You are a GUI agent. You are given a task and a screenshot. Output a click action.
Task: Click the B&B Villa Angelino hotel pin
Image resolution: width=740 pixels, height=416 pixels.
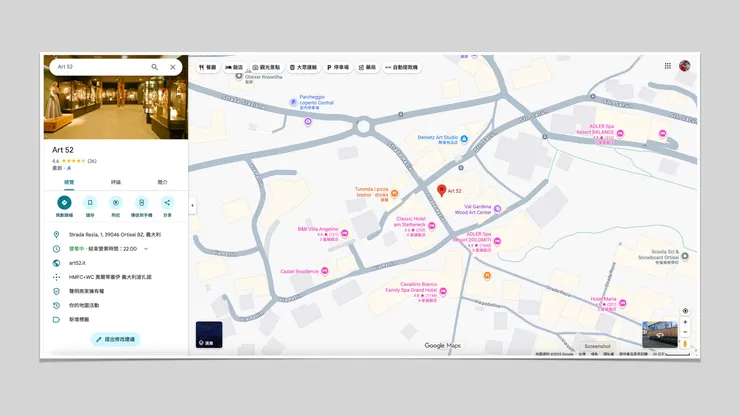[345, 233]
